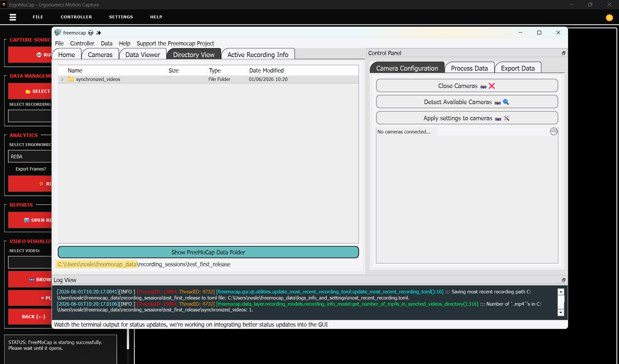619x364 pixels.
Task: Open the REBA ergonomic method dropdown
Action: coord(30,156)
